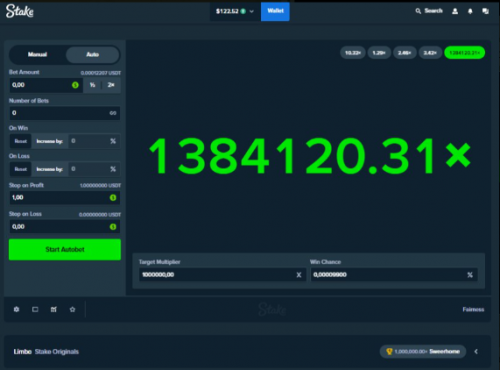Viewport: 500px width, 370px height.
Task: Click currency icon in Bet Amount field
Action: [75, 85]
